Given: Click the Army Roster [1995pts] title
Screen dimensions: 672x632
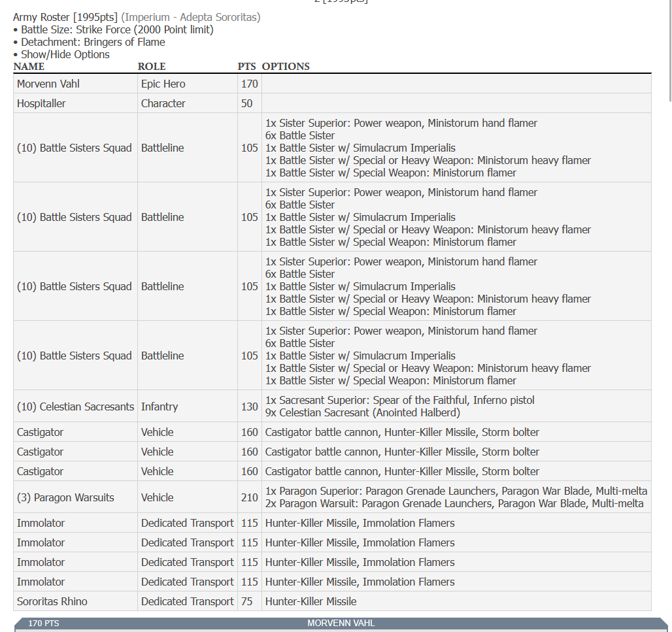Looking at the screenshot, I should pos(65,17).
